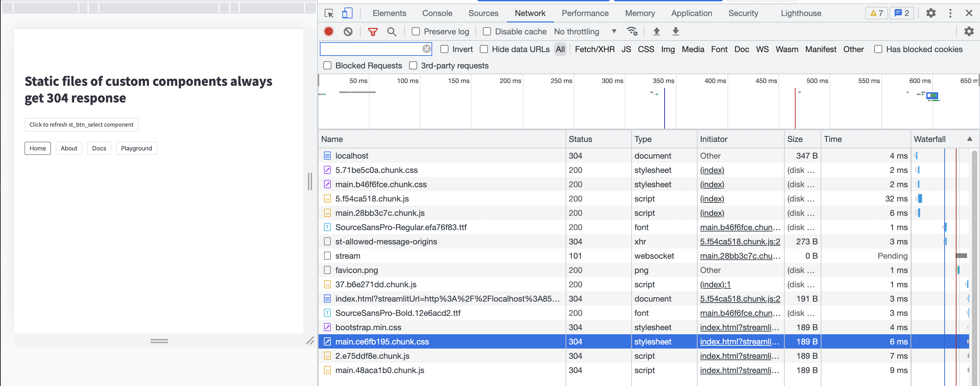980x386 pixels.
Task: Stop recording with the red record icon
Action: tap(328, 31)
